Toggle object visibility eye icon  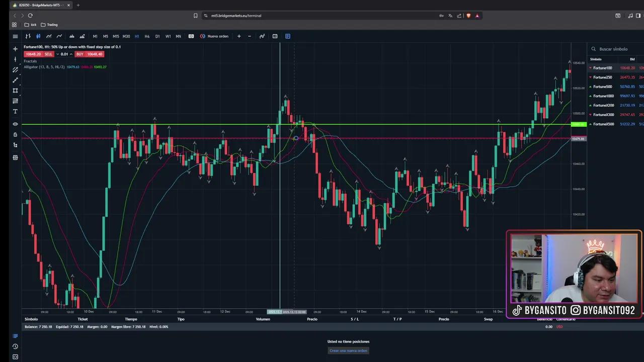[15, 124]
